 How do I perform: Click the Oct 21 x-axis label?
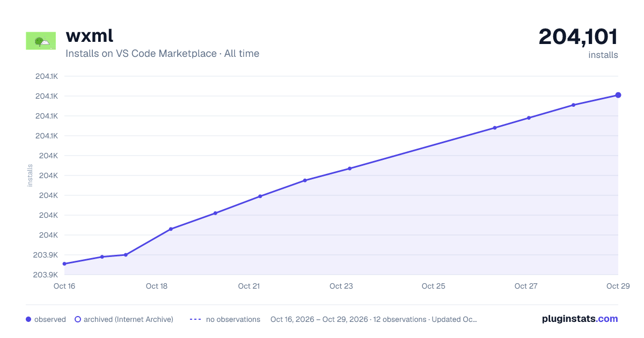pos(249,286)
